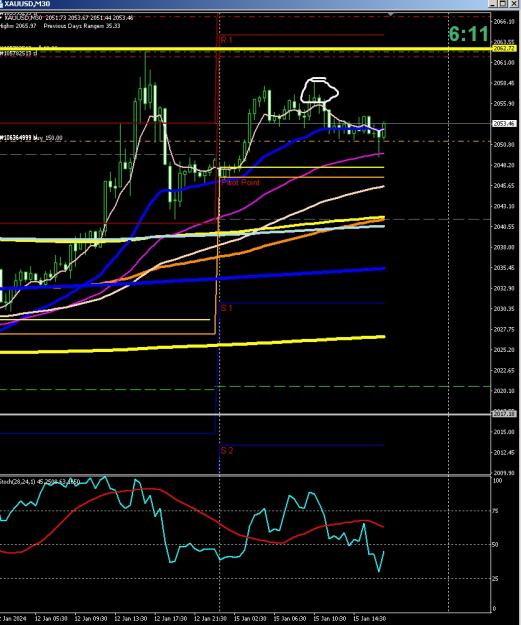521x625 pixels.
Task: Click 2015.00 on the price scale
Action: [x=504, y=432]
